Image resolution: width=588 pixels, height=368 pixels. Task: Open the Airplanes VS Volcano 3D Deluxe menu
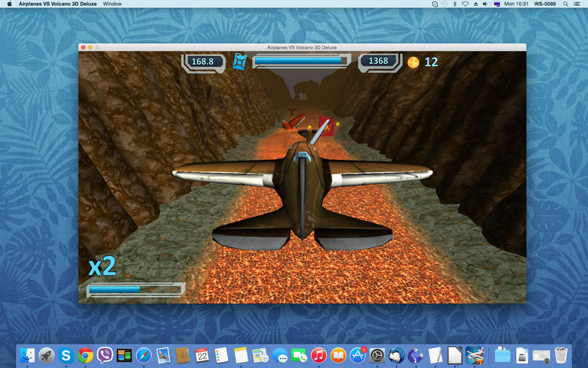(x=57, y=4)
